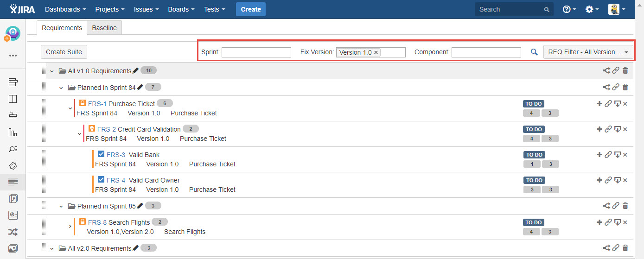Open the reports chart icon in sidebar
The height and width of the screenshot is (259, 644).
(x=13, y=132)
